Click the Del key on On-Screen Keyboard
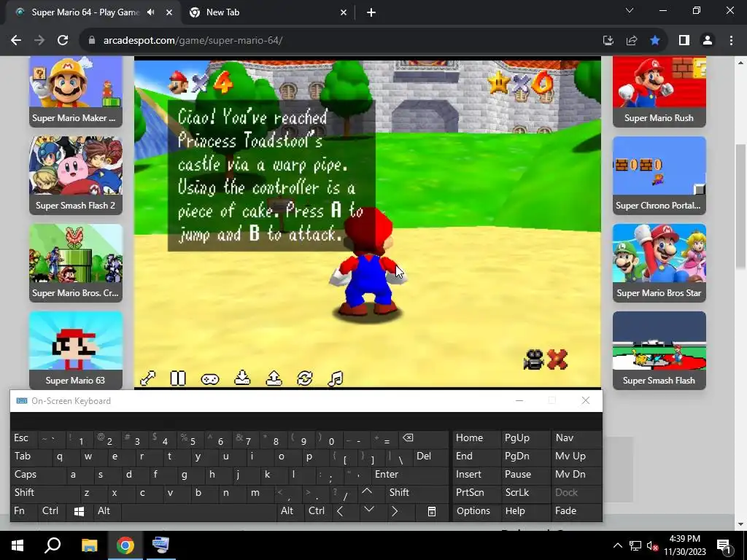 (x=430, y=456)
